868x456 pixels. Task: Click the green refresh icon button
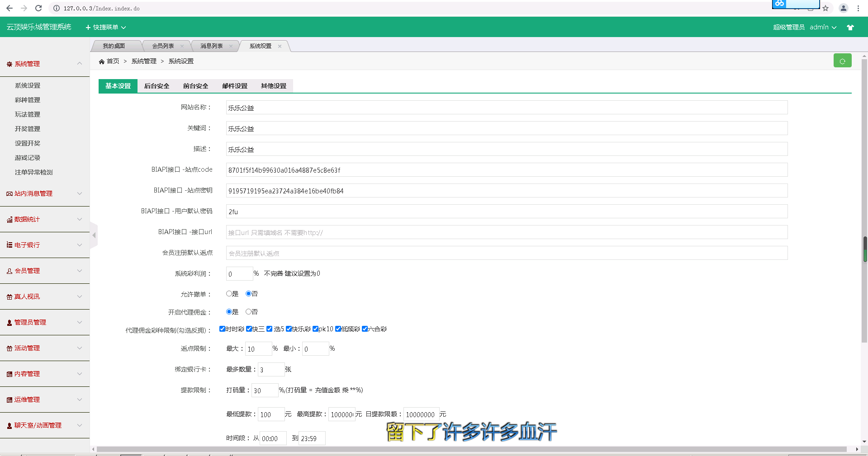pyautogui.click(x=842, y=61)
